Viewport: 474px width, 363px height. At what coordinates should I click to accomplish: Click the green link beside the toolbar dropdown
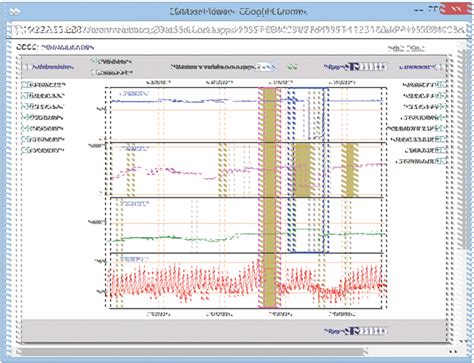[292, 67]
